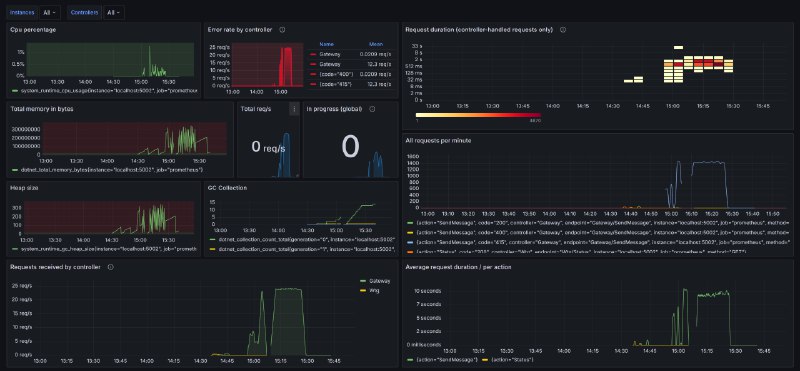Click info icon next to Request duration title
Image resolution: width=800 pixels, height=371 pixels.
[x=563, y=30]
